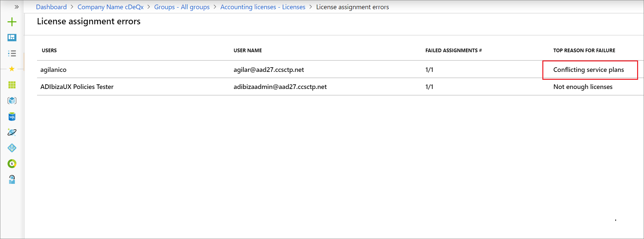Screen dimensions: 644x239
Task: Open the Cost Management circular icon
Action: click(12, 163)
